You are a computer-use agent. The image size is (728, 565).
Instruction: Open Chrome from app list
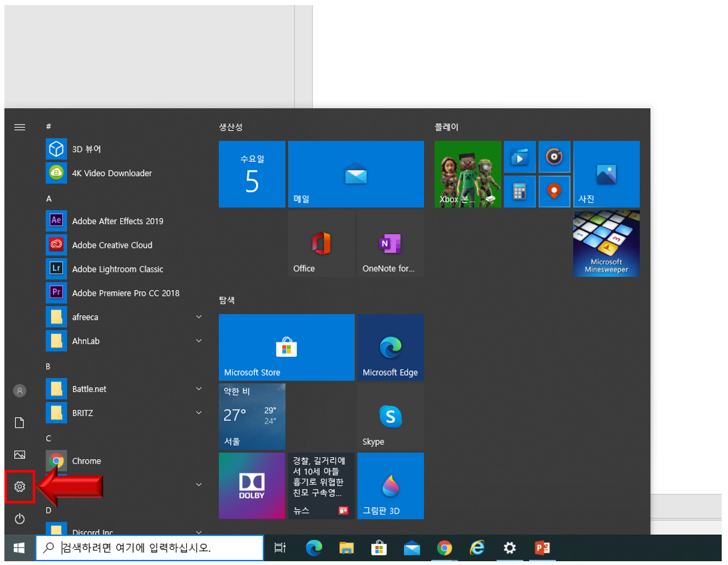(125, 461)
